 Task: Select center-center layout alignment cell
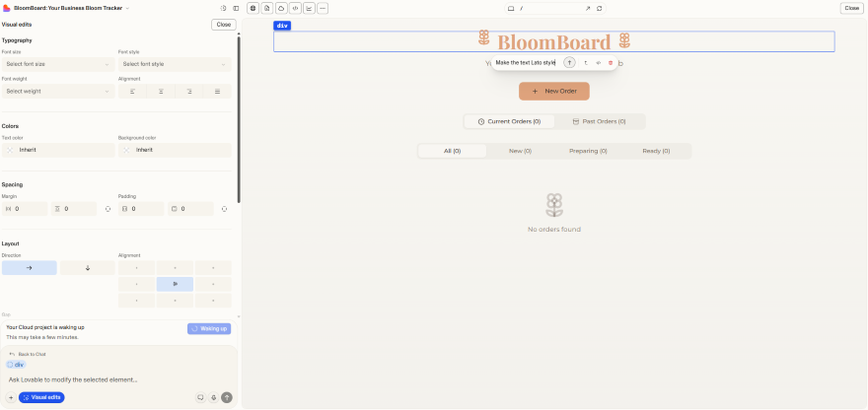pyautogui.click(x=175, y=284)
